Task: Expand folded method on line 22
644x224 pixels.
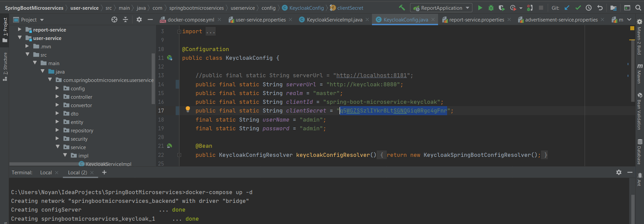Action: [179, 155]
